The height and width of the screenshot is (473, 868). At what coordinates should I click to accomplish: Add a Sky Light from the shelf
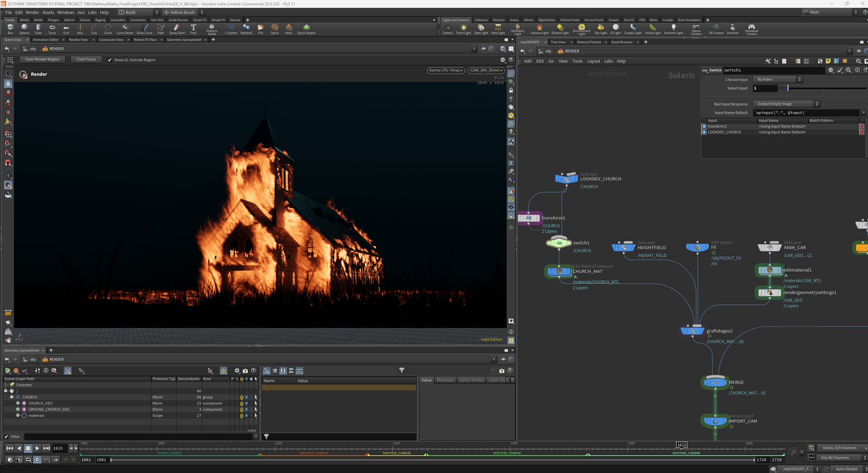(600, 29)
